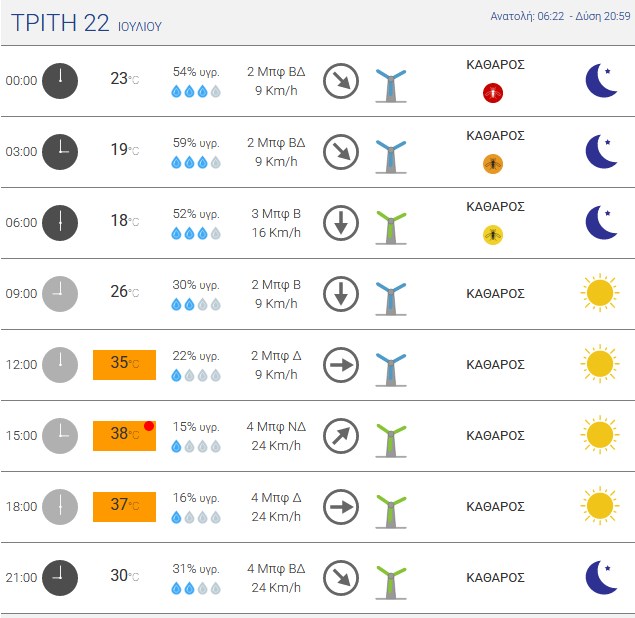Click the ΤΡΙΤΗ 22 ΙΟΥΛΙΟΥ heading

pyautogui.click(x=86, y=23)
